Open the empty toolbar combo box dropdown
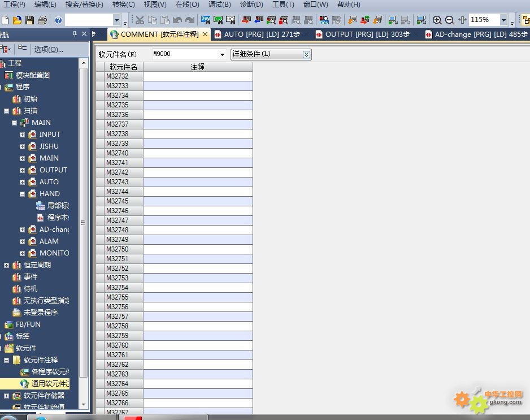530x420 pixels. tap(116, 20)
